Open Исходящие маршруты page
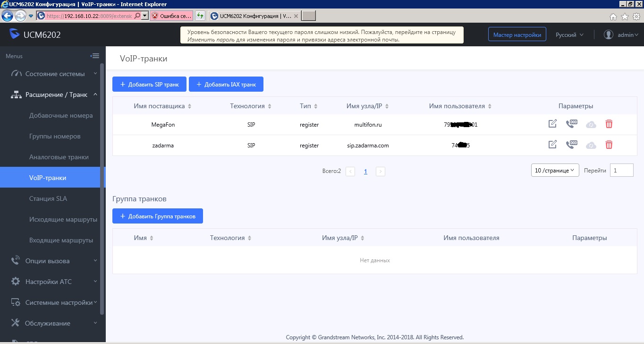The image size is (644, 344). tap(63, 219)
